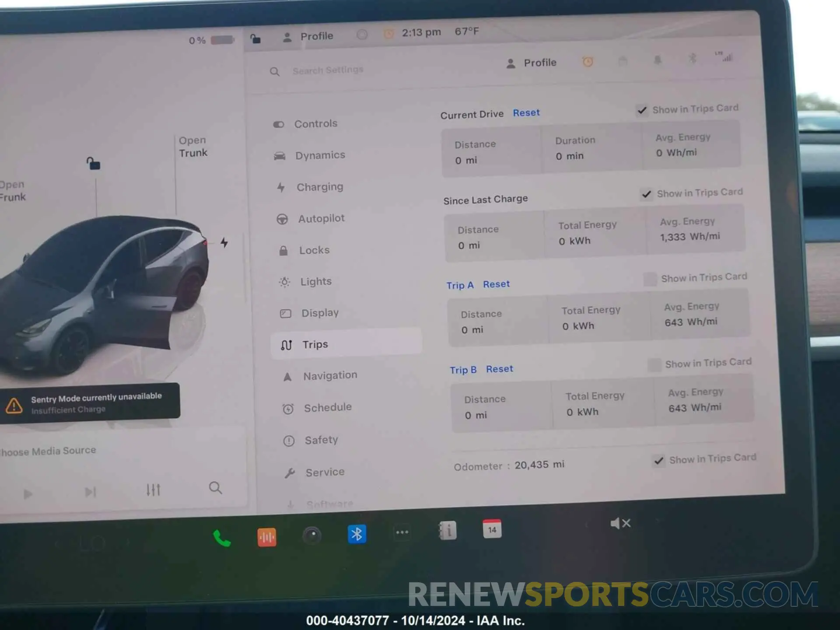Viewport: 840px width, 630px height.
Task: Open the Frunk
Action: tap(12, 191)
